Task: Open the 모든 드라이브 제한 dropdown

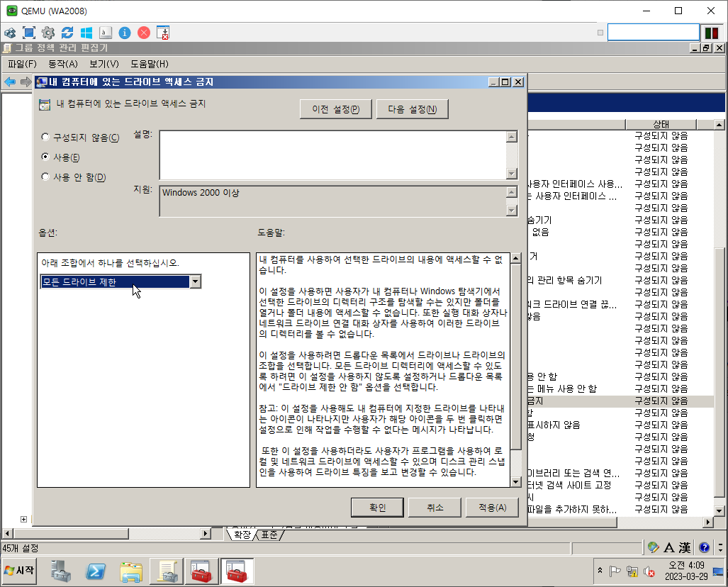Action: point(196,281)
